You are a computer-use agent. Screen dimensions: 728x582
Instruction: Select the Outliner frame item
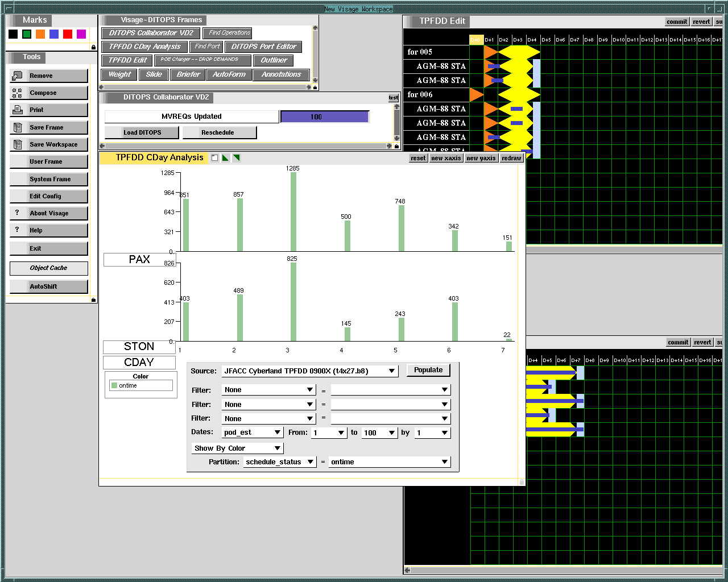[x=274, y=60]
